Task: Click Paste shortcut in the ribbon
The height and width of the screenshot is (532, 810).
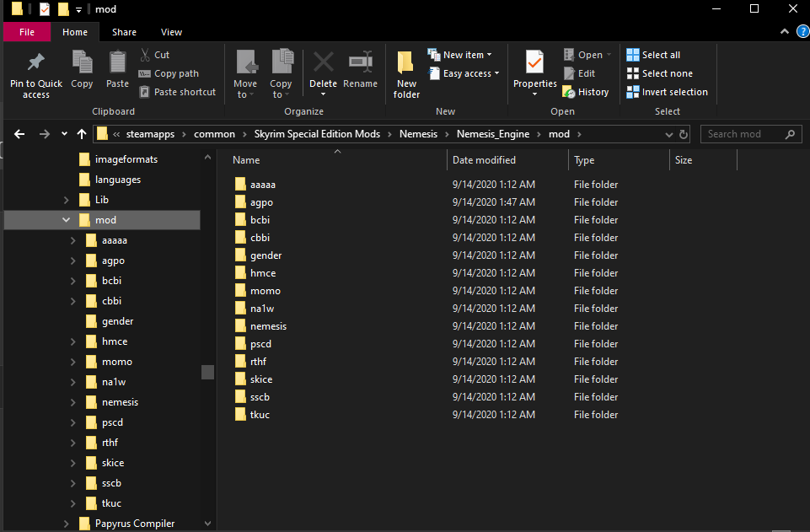Action: click(178, 92)
